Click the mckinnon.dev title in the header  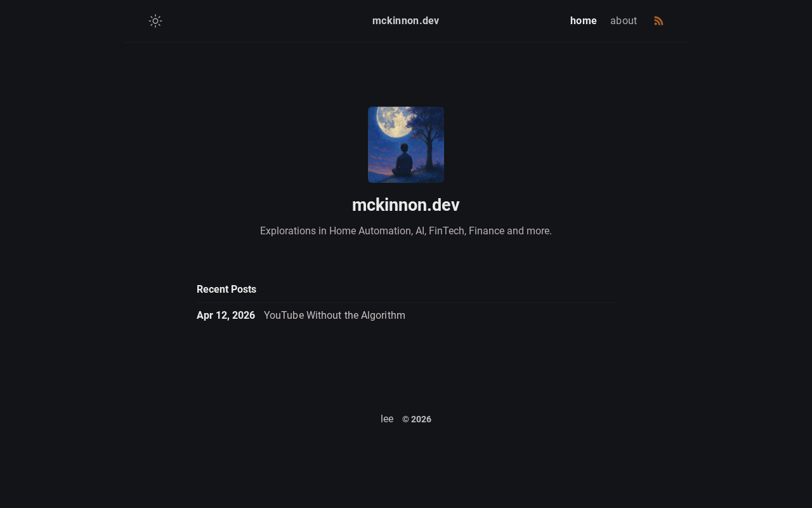pos(405,21)
